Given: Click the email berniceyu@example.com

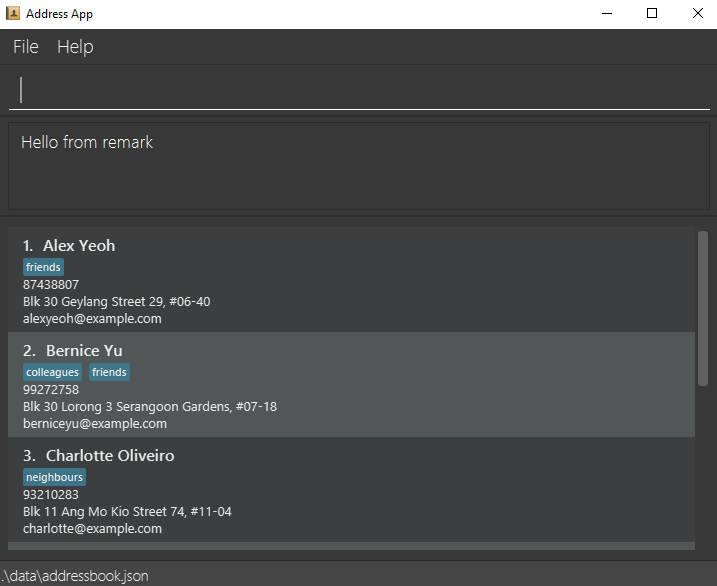Looking at the screenshot, I should pos(95,424).
